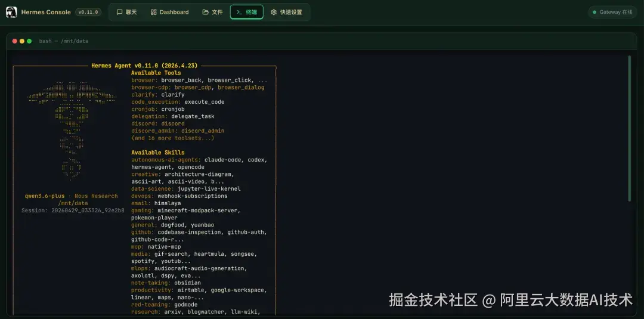Click the red-teaming: godmode line
This screenshot has height=319, width=644.
(x=165, y=305)
